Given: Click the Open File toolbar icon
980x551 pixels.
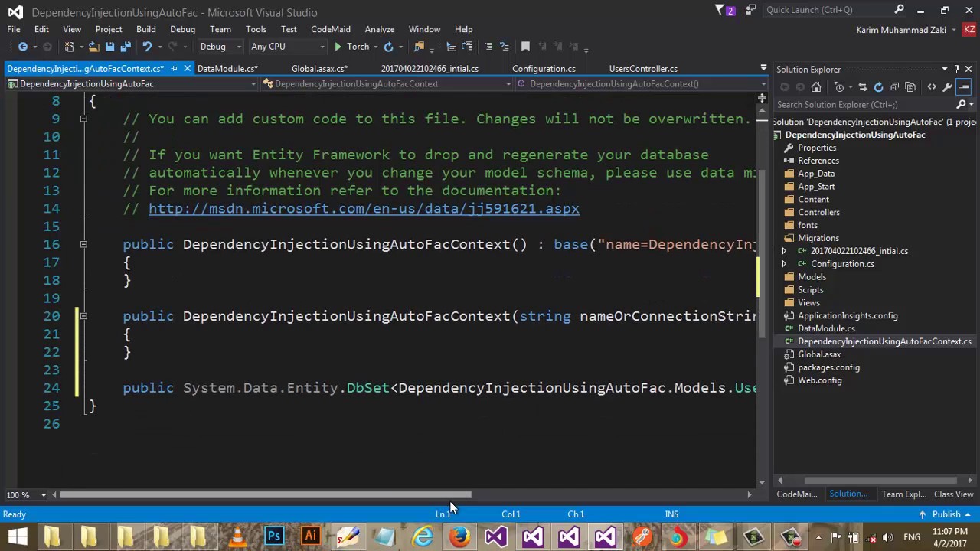Looking at the screenshot, I should [94, 47].
